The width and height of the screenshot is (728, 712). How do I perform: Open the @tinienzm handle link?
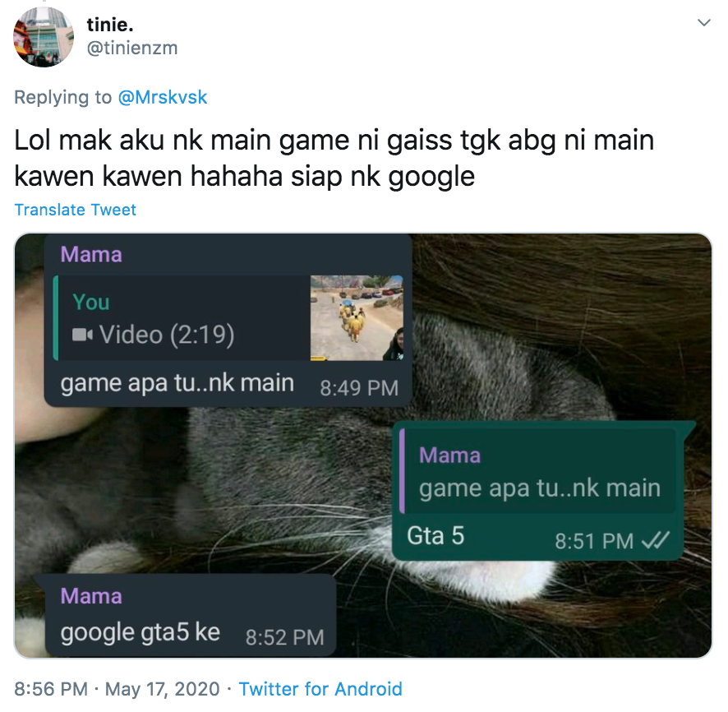pos(132,48)
